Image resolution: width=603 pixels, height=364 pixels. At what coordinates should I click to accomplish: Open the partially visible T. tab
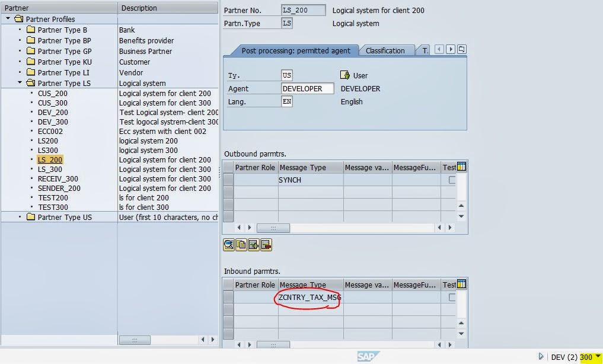point(425,51)
